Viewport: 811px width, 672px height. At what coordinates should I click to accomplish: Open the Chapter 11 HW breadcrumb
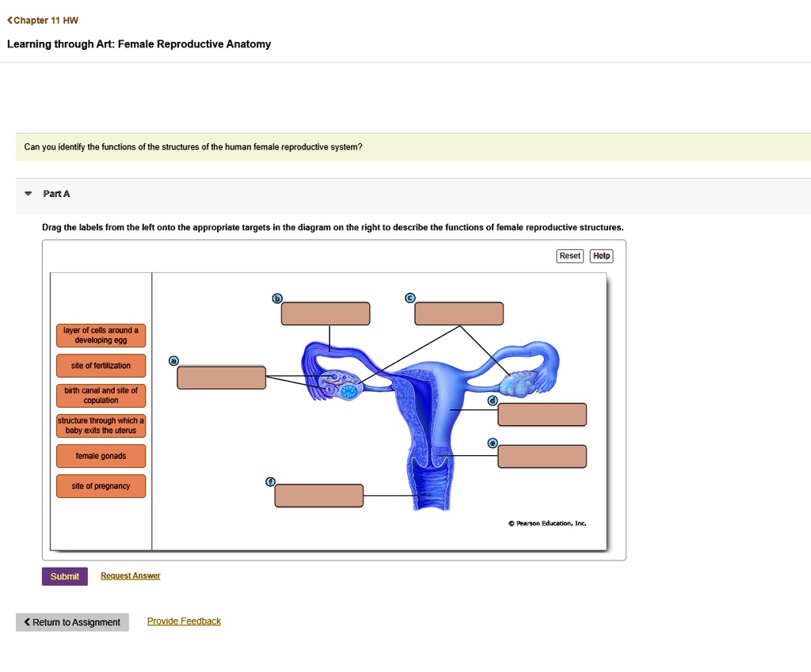(43, 20)
